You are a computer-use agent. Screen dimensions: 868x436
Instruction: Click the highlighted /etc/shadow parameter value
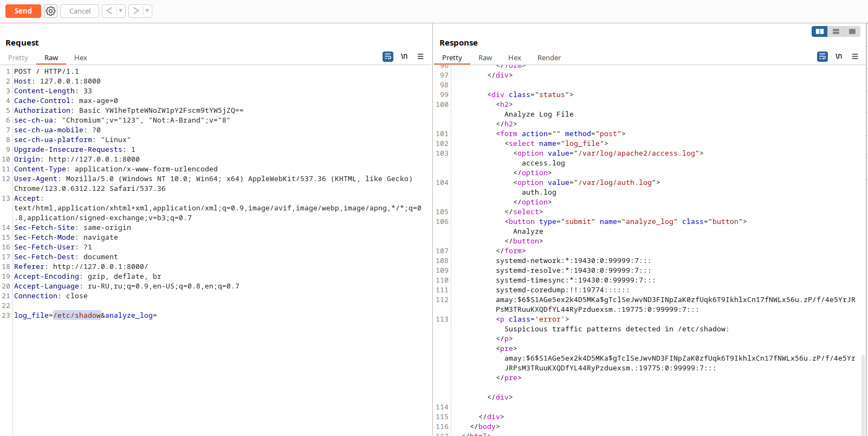(x=77, y=316)
